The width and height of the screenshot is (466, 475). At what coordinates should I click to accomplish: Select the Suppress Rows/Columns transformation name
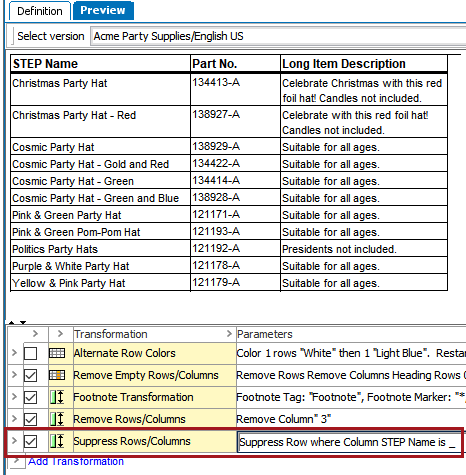pyautogui.click(x=155, y=441)
